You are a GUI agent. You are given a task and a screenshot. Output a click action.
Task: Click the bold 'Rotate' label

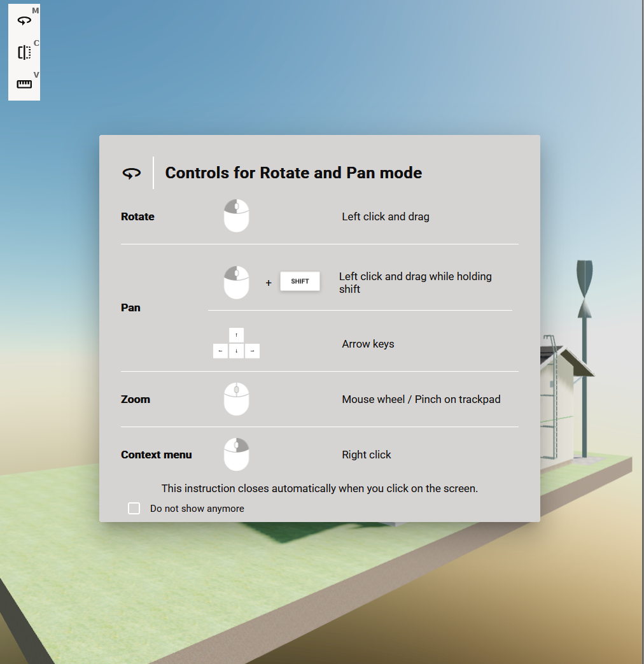[x=137, y=216]
